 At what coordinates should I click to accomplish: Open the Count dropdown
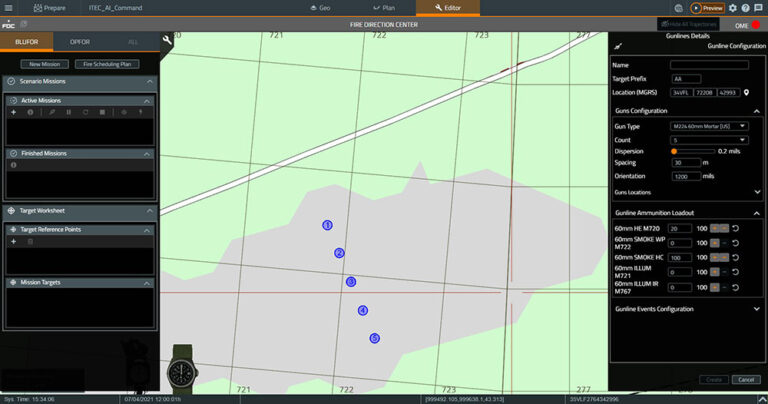pyautogui.click(x=716, y=139)
